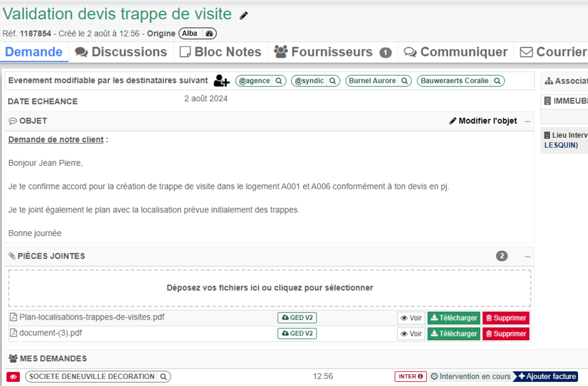
Task: Click Ajouter facture button
Action: 545,377
